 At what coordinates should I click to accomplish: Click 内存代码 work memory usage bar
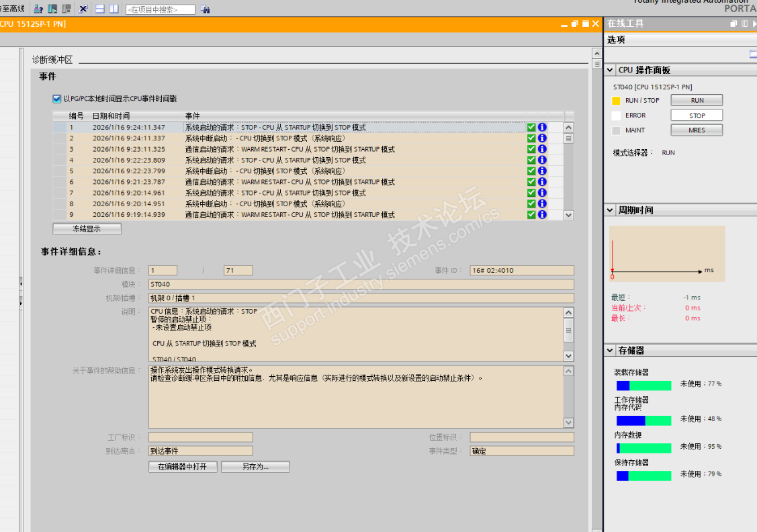click(x=644, y=420)
